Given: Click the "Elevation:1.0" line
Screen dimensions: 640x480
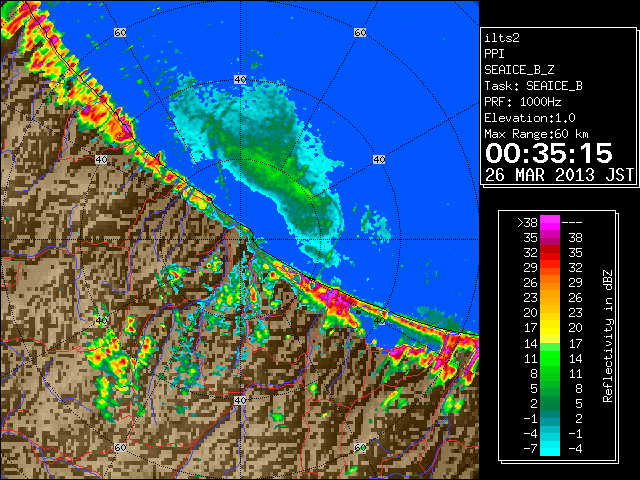Looking at the screenshot, I should [530, 118].
